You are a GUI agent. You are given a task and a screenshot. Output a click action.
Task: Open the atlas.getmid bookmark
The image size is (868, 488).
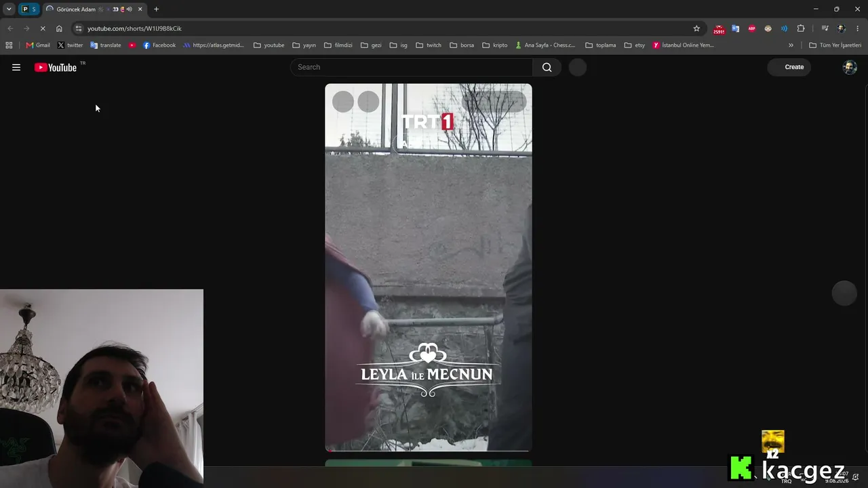(214, 45)
